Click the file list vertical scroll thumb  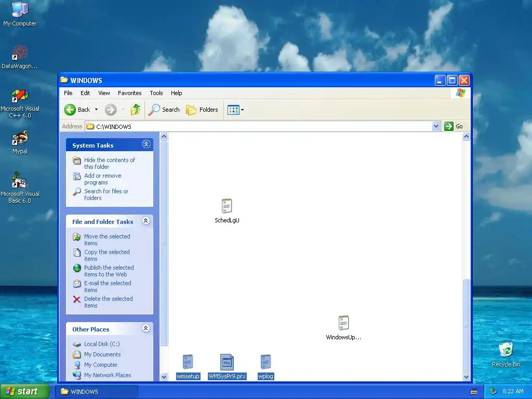(466, 325)
